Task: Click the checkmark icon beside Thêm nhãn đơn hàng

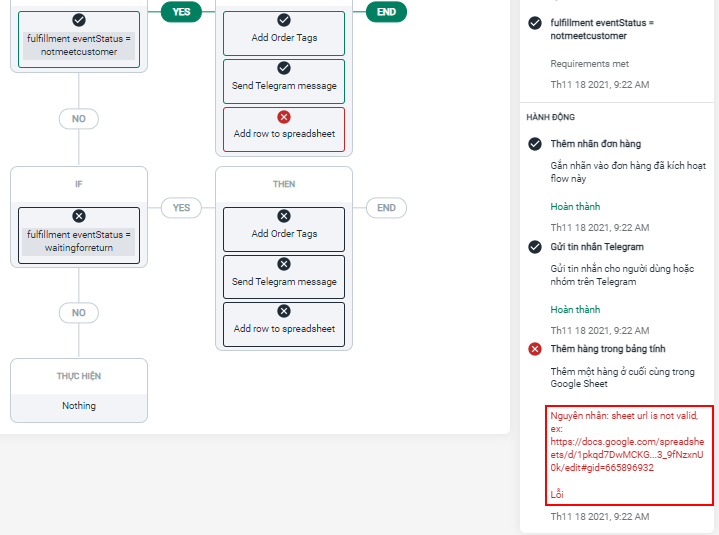Action: click(535, 144)
